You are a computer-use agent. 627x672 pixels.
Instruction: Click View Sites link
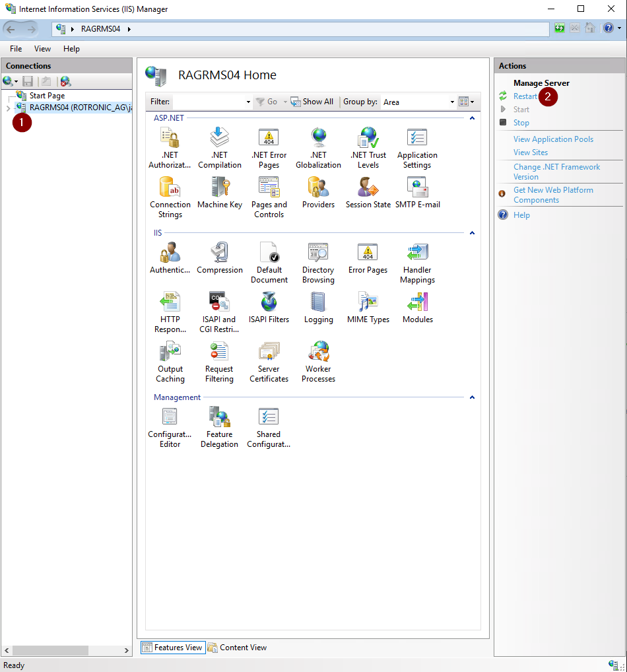click(531, 152)
